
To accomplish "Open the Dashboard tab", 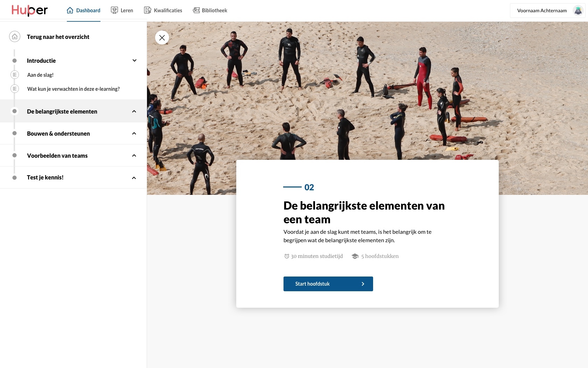I will pyautogui.click(x=83, y=11).
